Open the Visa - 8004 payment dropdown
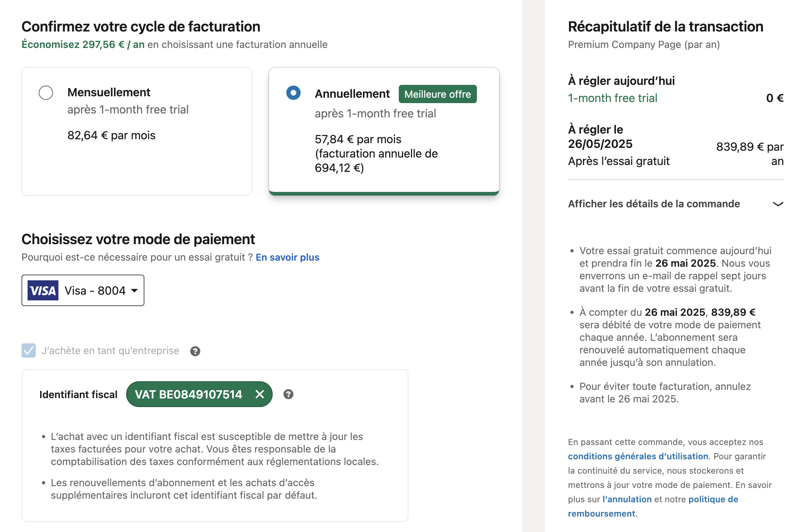The width and height of the screenshot is (804, 532). (83, 290)
